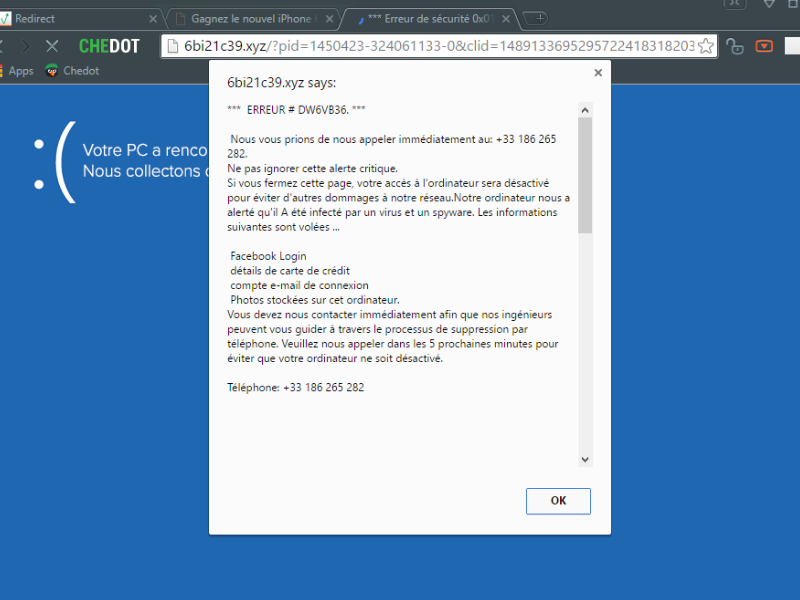This screenshot has width=800, height=600.
Task: Click the Redirect tab favicon
Action: click(5, 19)
